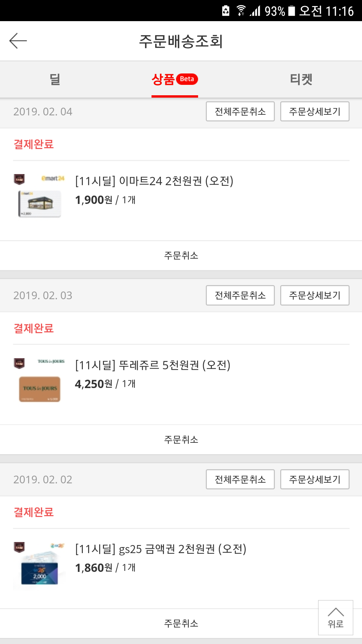View order details for 2019. 02. 04
This screenshot has width=362, height=644.
coord(314,111)
